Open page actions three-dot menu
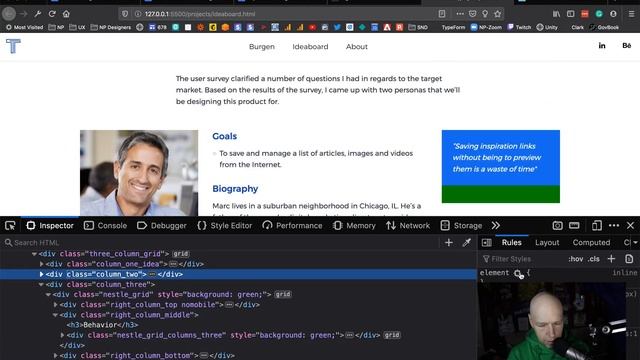This screenshot has width=640, height=360. point(460,14)
